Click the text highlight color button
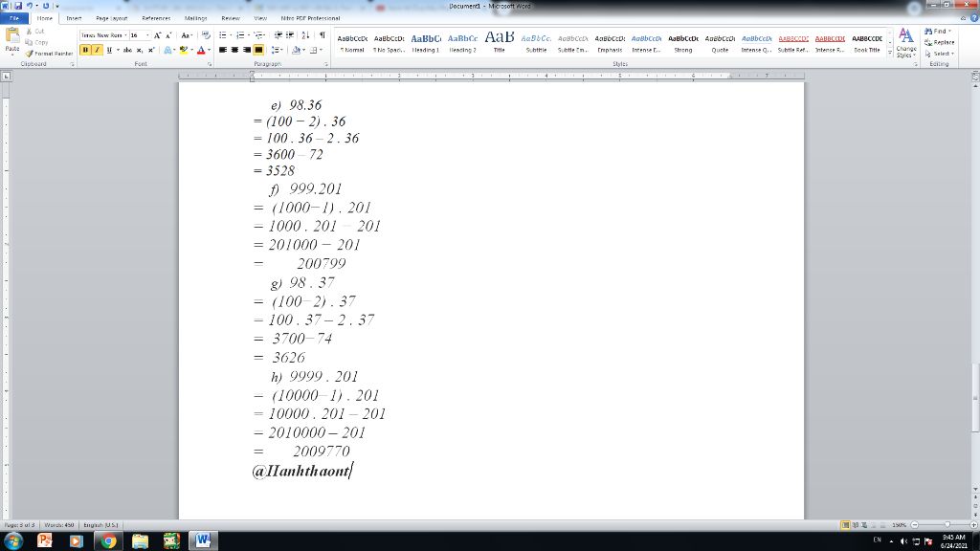This screenshot has height=551, width=980. 183,50
